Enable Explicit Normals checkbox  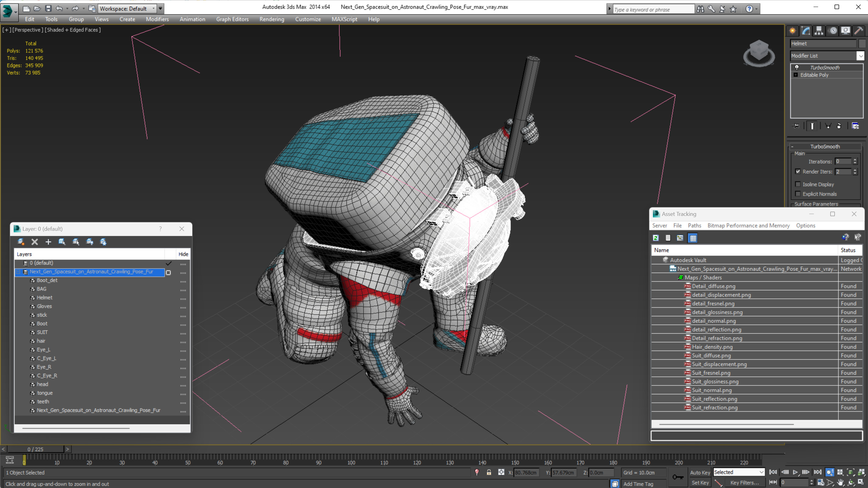coord(798,194)
